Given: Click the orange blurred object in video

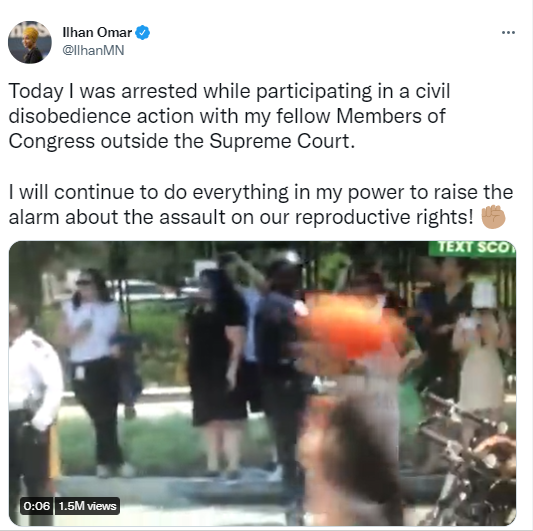Looking at the screenshot, I should point(350,325).
